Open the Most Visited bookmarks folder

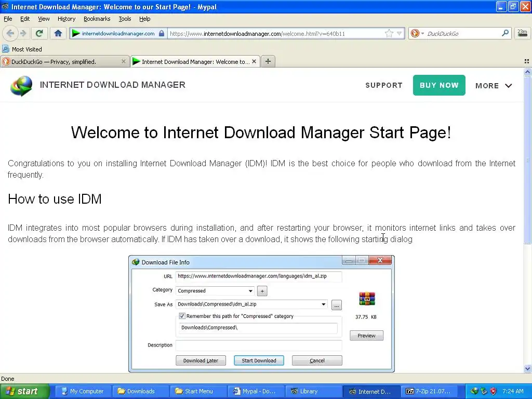(x=22, y=49)
